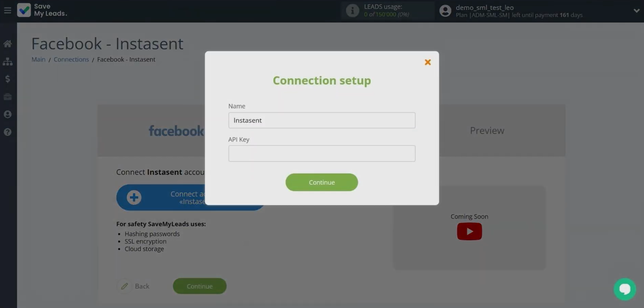Play the Coming Soon YouTube video
This screenshot has width=644, height=308.
(469, 231)
